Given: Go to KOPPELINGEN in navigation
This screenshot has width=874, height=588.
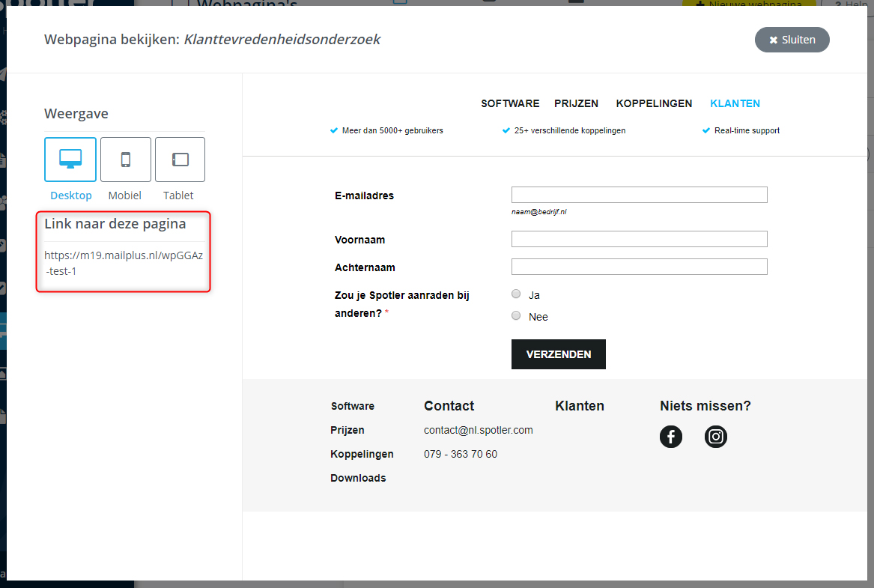Looking at the screenshot, I should [654, 103].
